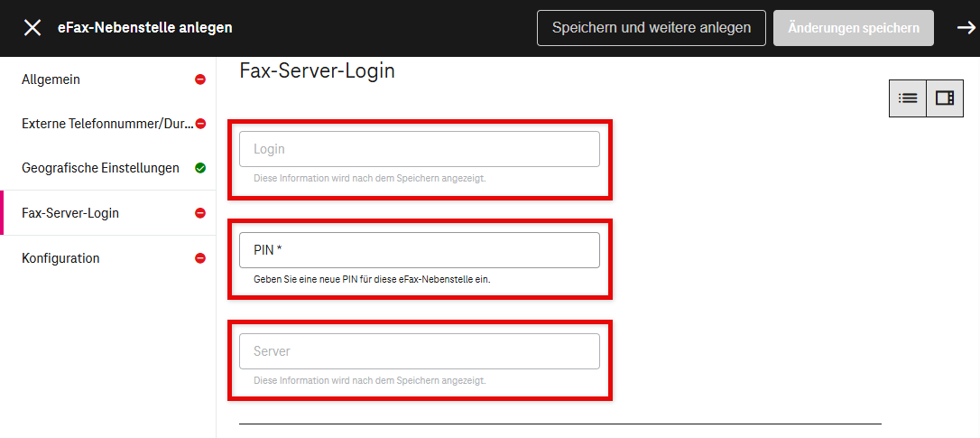The height and width of the screenshot is (438, 980).
Task: Focus the PIN input field
Action: click(x=419, y=250)
